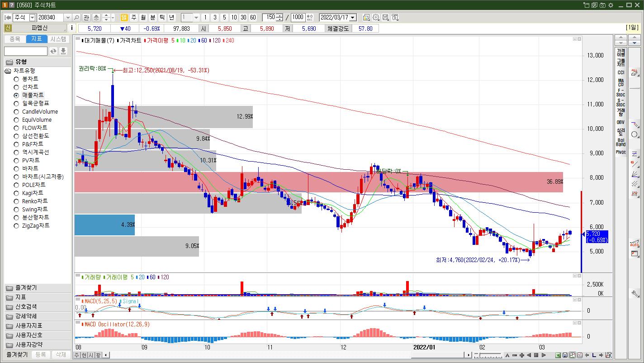Image resolution: width=644 pixels, height=363 pixels.
Task: Click the wrench settings icon at lower right sidebar
Action: pos(635,294)
